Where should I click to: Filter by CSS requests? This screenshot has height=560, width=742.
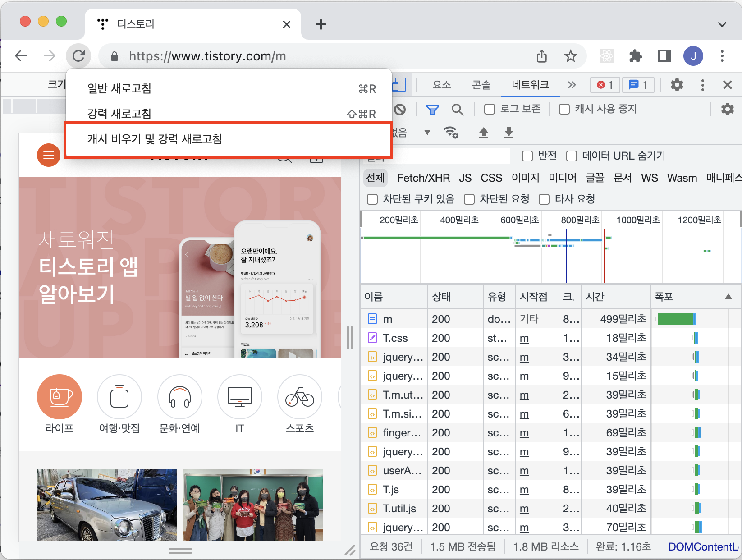pyautogui.click(x=491, y=178)
